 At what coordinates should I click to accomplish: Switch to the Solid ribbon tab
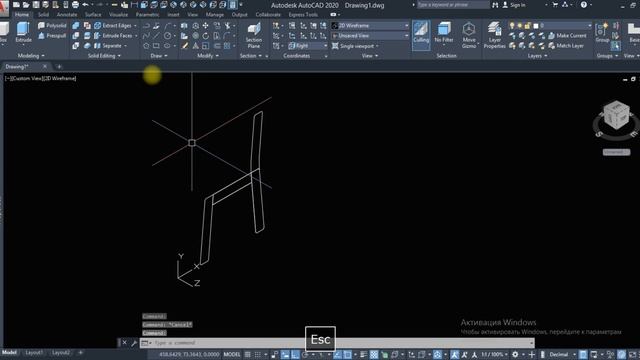43,14
